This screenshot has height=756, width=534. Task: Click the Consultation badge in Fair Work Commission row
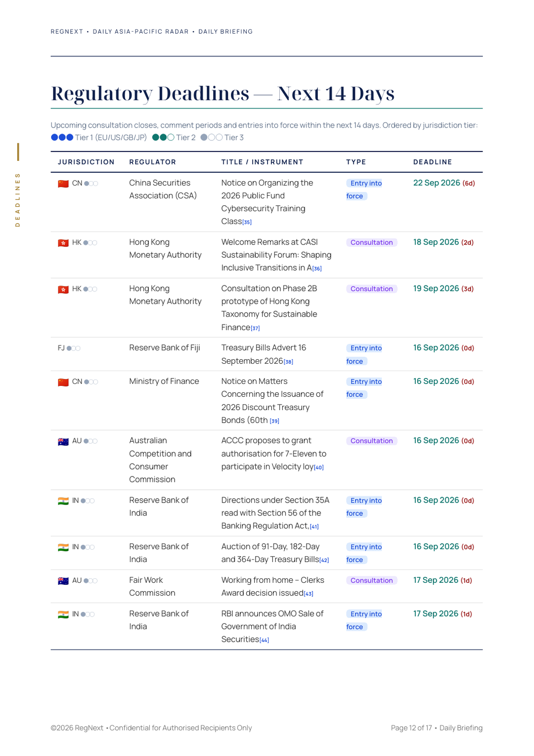pyautogui.click(x=372, y=580)
